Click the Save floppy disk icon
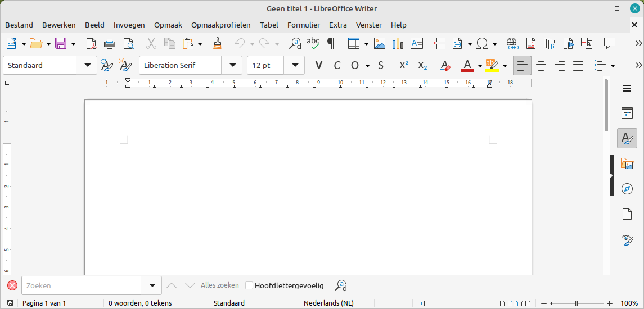This screenshot has width=644, height=309. [x=61, y=43]
